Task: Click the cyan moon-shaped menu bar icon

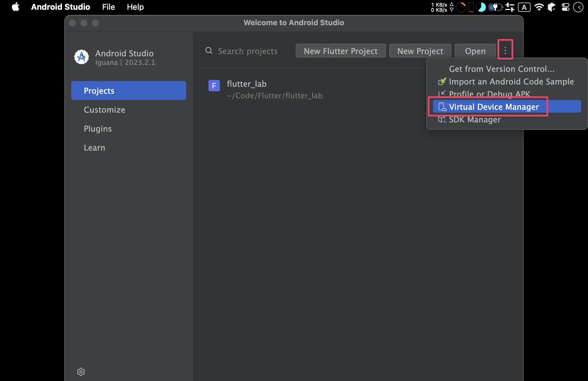Action: click(x=481, y=7)
